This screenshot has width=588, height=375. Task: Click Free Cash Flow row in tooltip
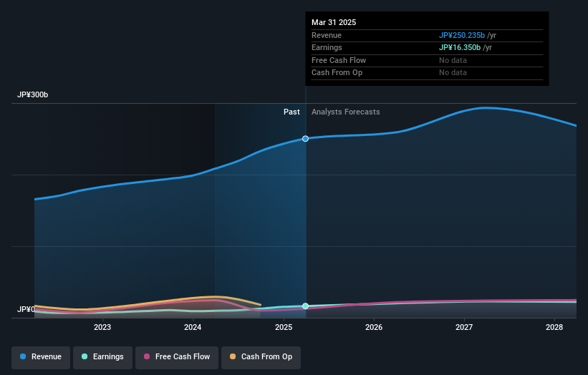point(427,60)
